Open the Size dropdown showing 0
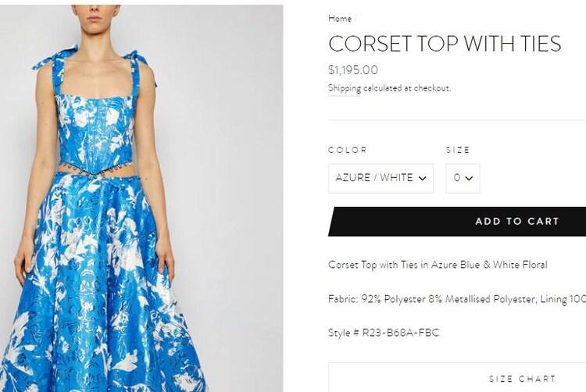Screen dimensions: 586x392 (463, 178)
